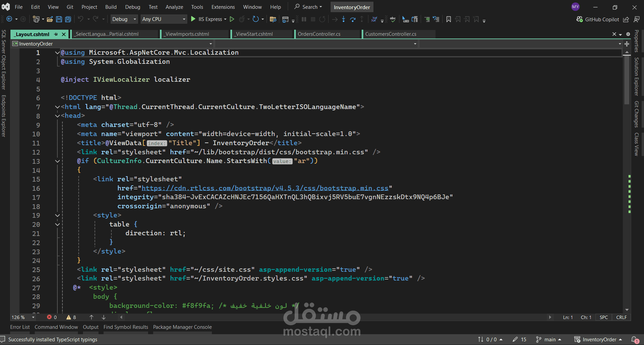
Task: Open the editor window settings gear icon
Action: [628, 34]
